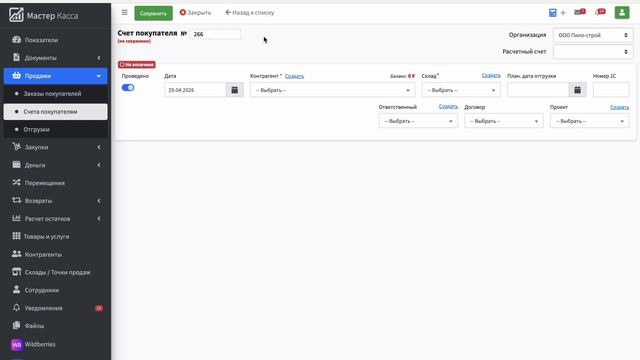Open Счета покупателям submenu item
This screenshot has width=640, height=360.
tap(56, 111)
